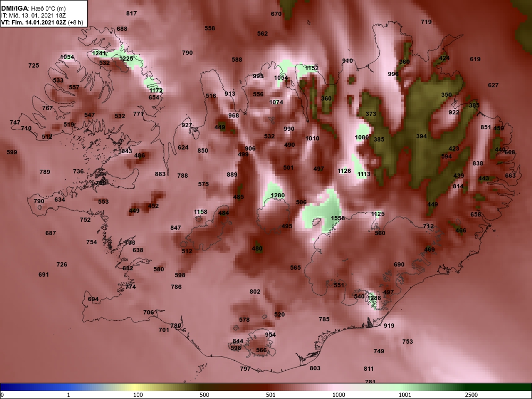Click the map value '1125'
532x399 pixels.
[378, 214]
